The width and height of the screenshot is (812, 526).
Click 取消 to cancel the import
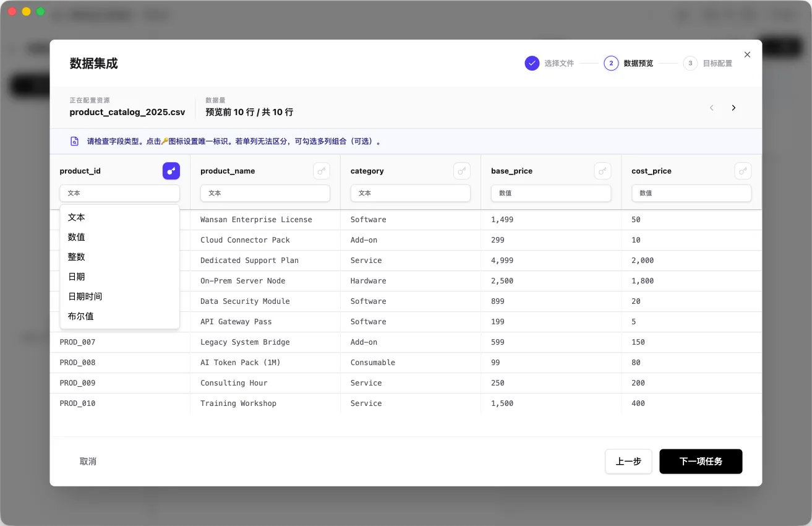[x=88, y=462]
